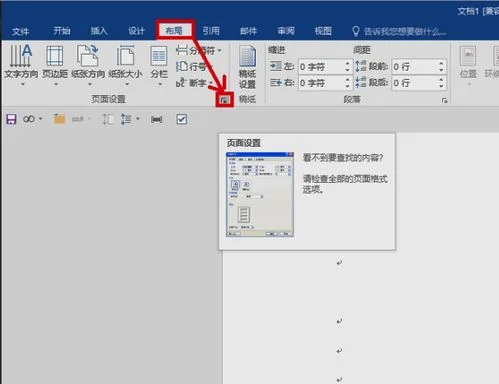Expand the 页边距 dropdown arrow

click(x=56, y=84)
